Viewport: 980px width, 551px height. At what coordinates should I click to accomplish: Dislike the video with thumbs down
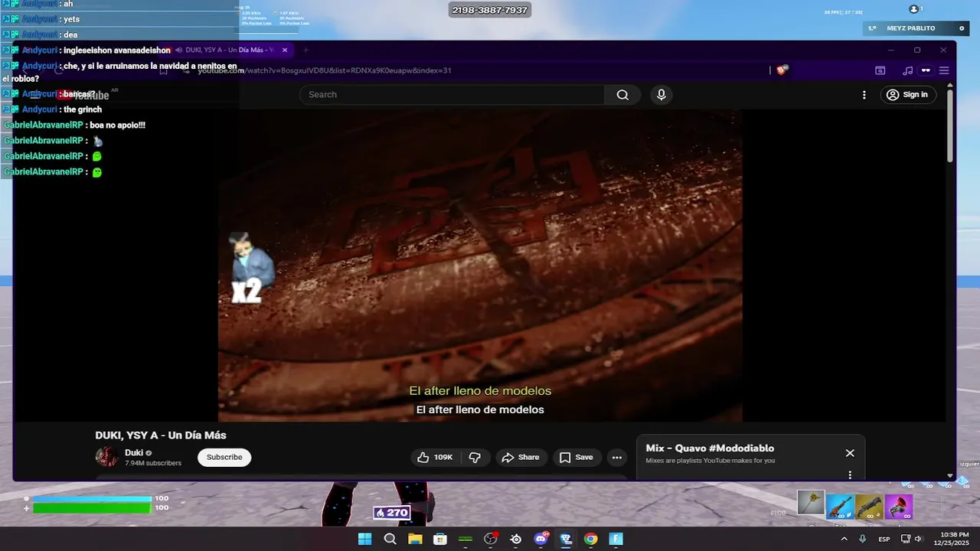475,458
